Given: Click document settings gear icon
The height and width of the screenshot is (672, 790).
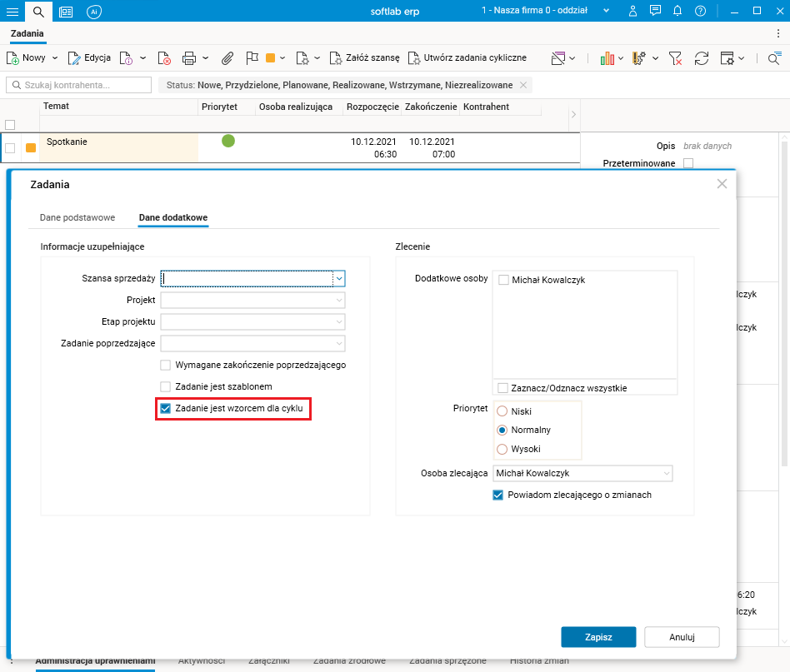Looking at the screenshot, I should [302, 58].
